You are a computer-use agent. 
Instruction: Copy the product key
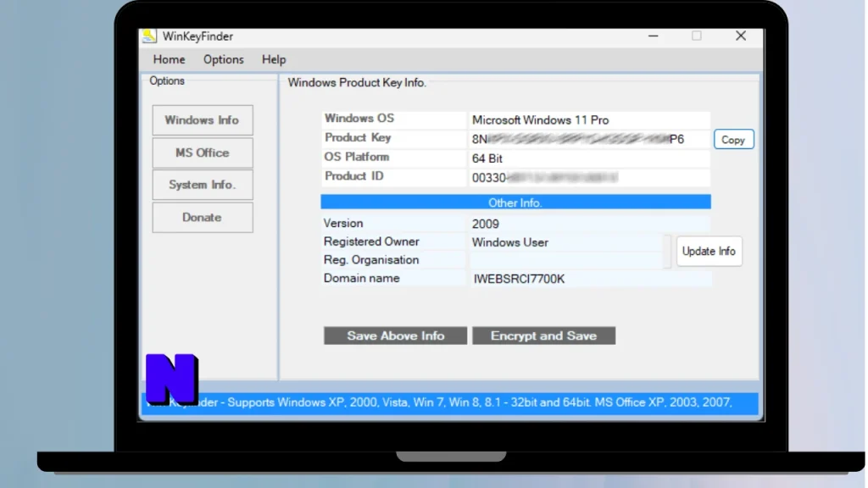pyautogui.click(x=733, y=140)
